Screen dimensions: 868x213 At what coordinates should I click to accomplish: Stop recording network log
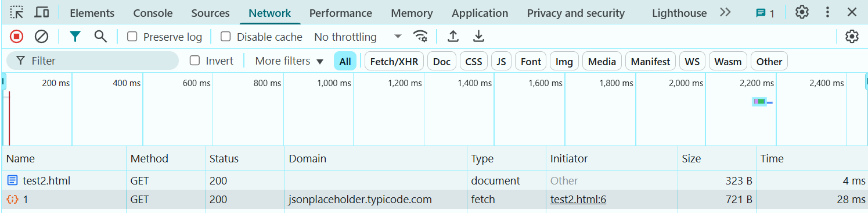(x=17, y=37)
